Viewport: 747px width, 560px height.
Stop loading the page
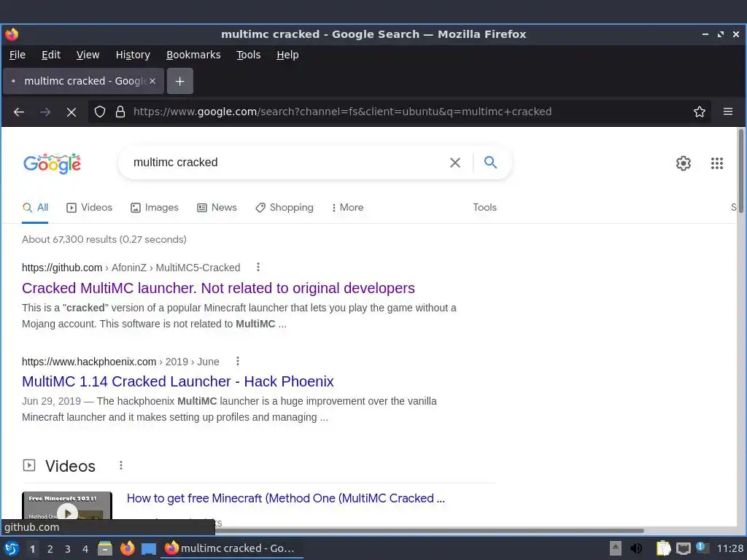71,112
